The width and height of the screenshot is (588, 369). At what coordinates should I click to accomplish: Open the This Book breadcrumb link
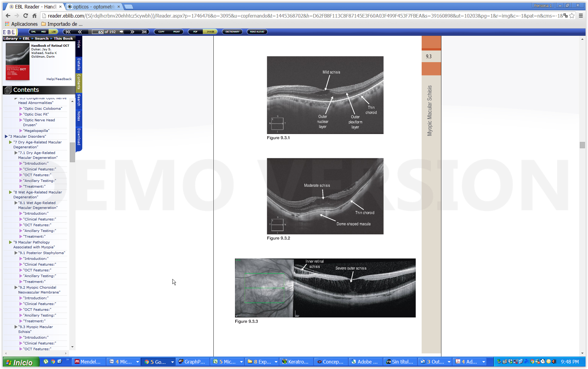(x=63, y=39)
